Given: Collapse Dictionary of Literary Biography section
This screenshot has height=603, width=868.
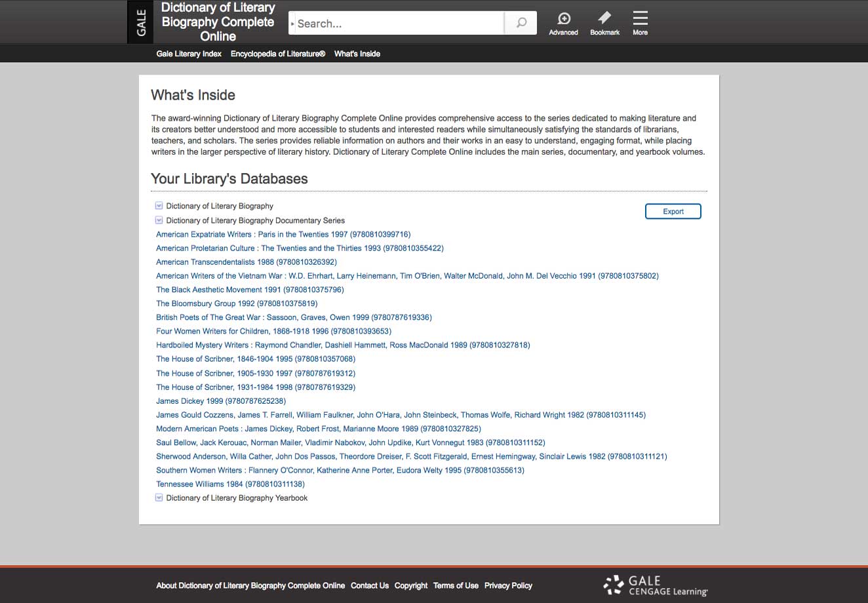Looking at the screenshot, I should tap(159, 206).
